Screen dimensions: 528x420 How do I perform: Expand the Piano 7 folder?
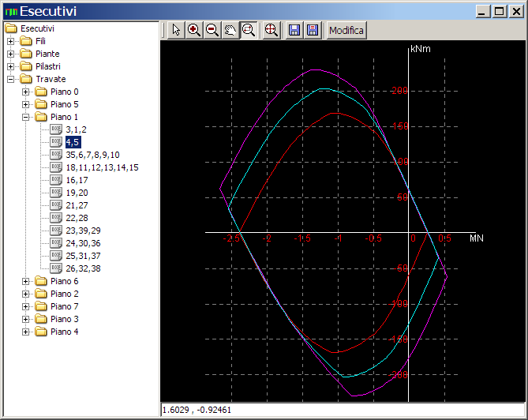[25, 306]
